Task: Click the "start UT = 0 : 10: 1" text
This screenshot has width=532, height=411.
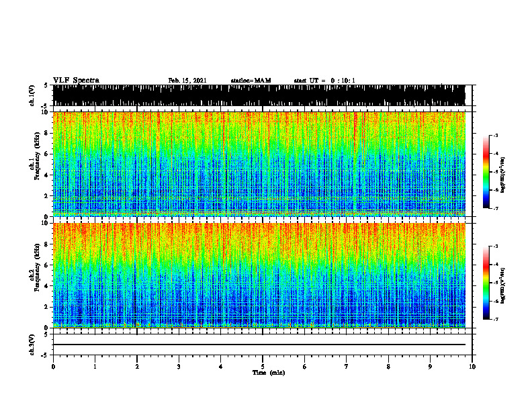Action: tap(324, 81)
